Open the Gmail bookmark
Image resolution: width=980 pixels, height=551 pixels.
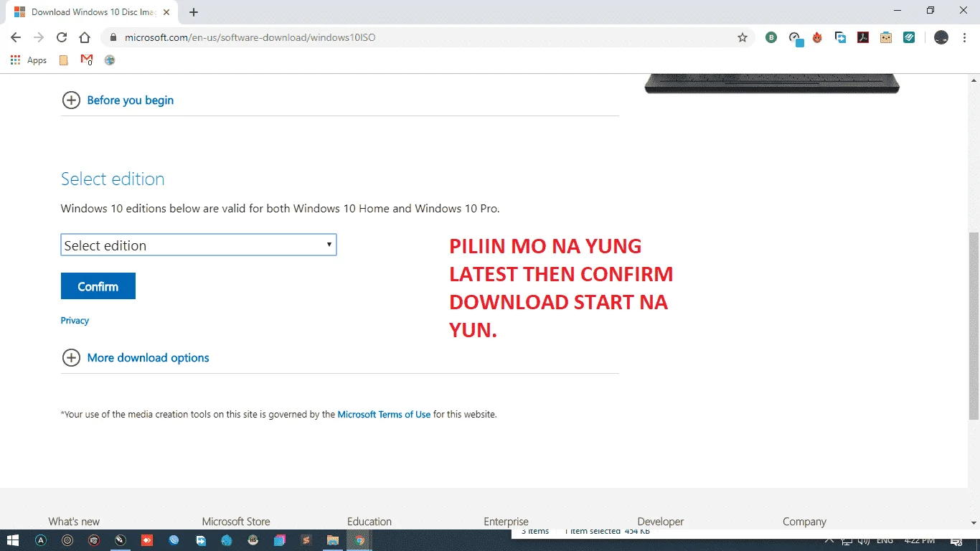pyautogui.click(x=87, y=60)
